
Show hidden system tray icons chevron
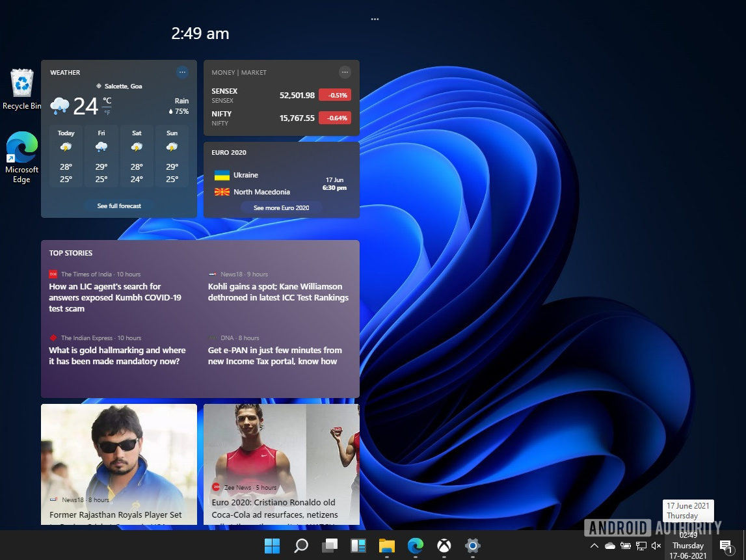point(594,546)
